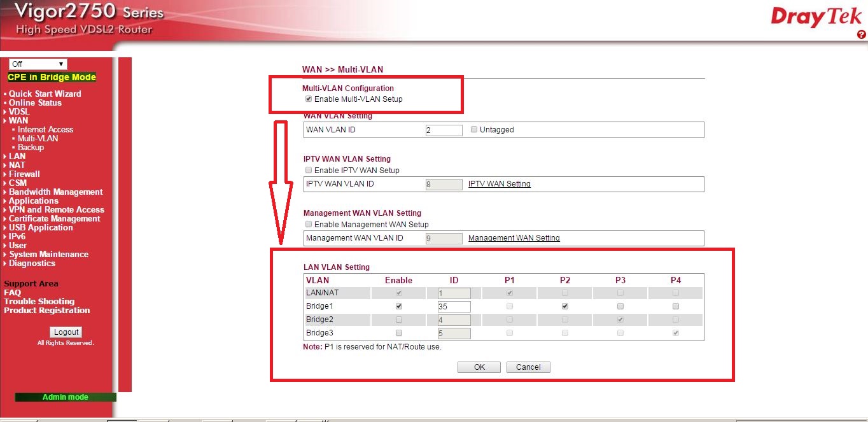Open Internet Access under WAN
The image size is (868, 422).
click(45, 129)
